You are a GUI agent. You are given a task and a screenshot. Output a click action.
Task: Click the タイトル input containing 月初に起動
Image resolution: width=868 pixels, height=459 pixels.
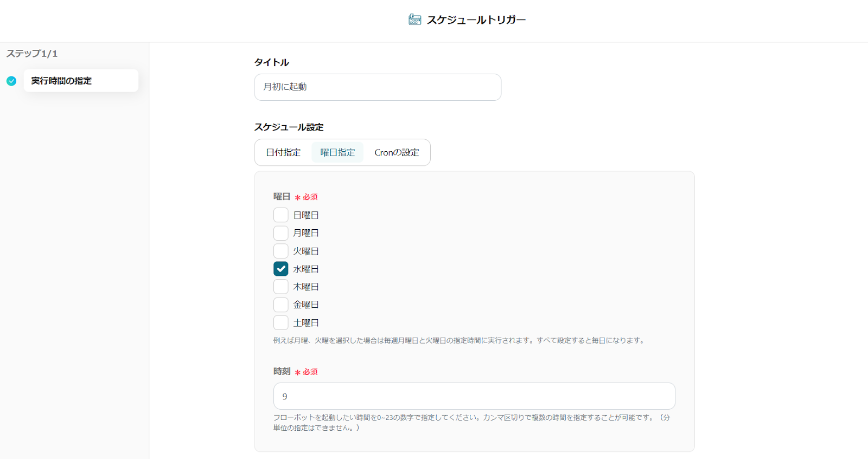pyautogui.click(x=378, y=87)
